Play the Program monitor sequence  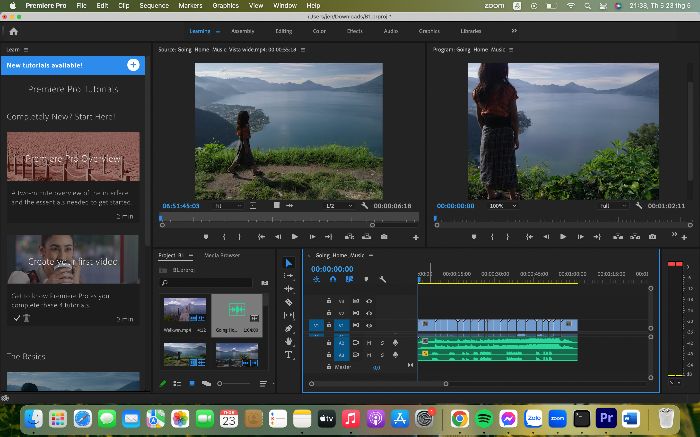(563, 237)
